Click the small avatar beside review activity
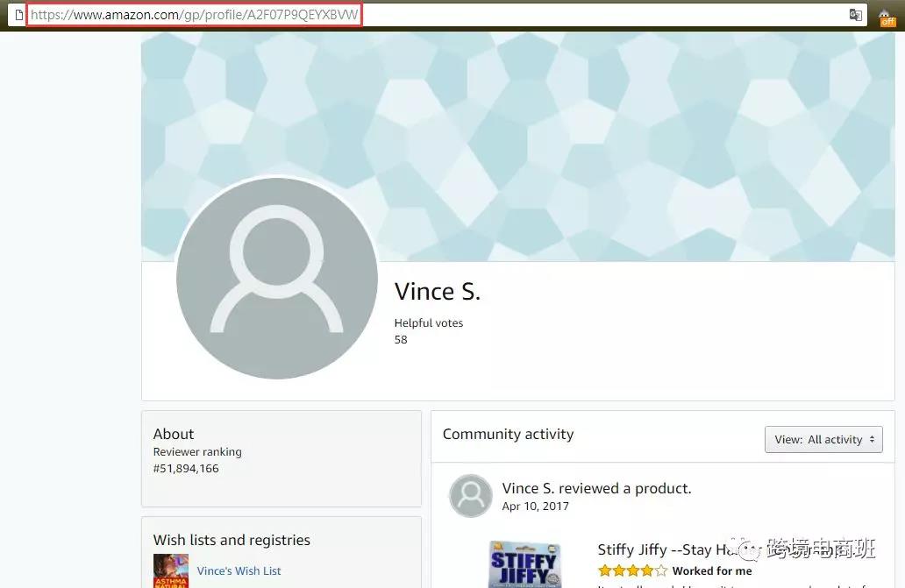This screenshot has height=588, width=905. click(471, 496)
